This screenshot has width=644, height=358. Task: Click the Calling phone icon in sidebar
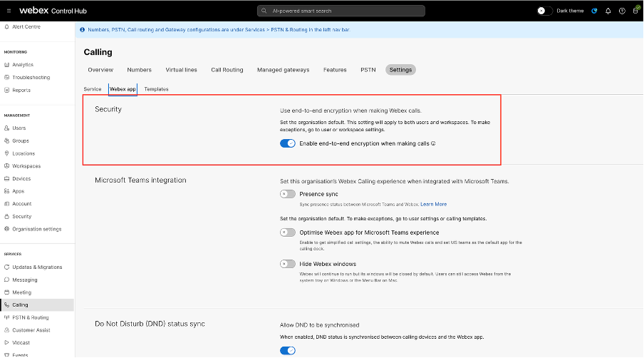[x=6, y=305]
